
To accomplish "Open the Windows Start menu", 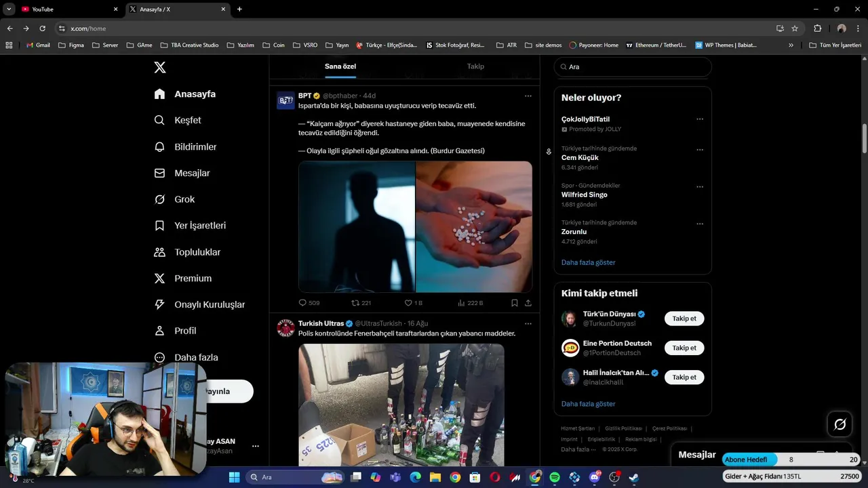I will pyautogui.click(x=234, y=477).
